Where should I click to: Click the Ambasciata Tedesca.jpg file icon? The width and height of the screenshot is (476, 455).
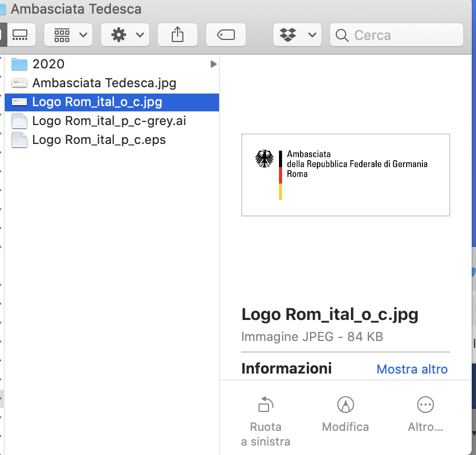point(19,83)
